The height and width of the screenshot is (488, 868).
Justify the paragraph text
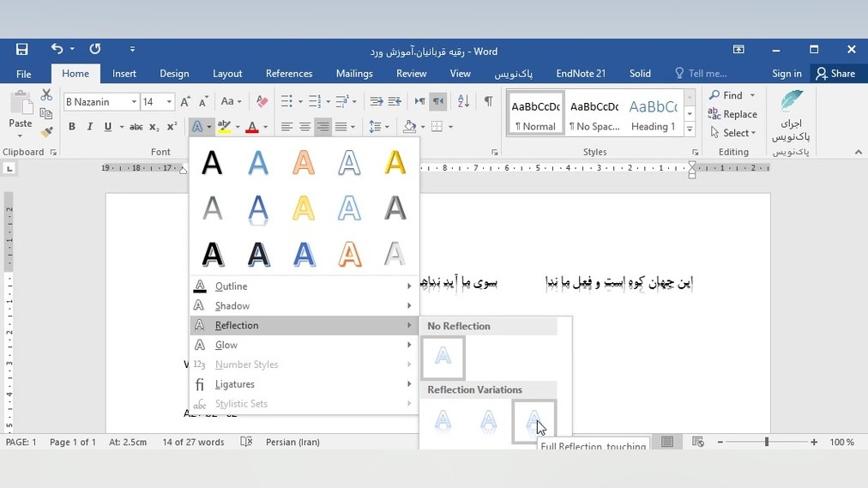point(341,127)
